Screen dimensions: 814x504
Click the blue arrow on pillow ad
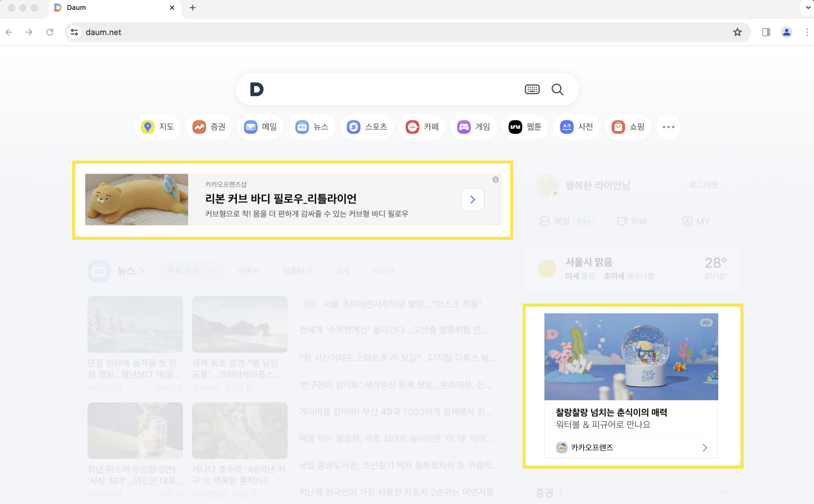tap(472, 200)
